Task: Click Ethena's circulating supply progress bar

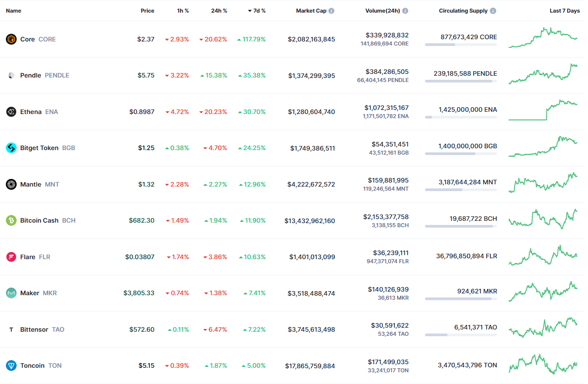Action: pos(461,117)
